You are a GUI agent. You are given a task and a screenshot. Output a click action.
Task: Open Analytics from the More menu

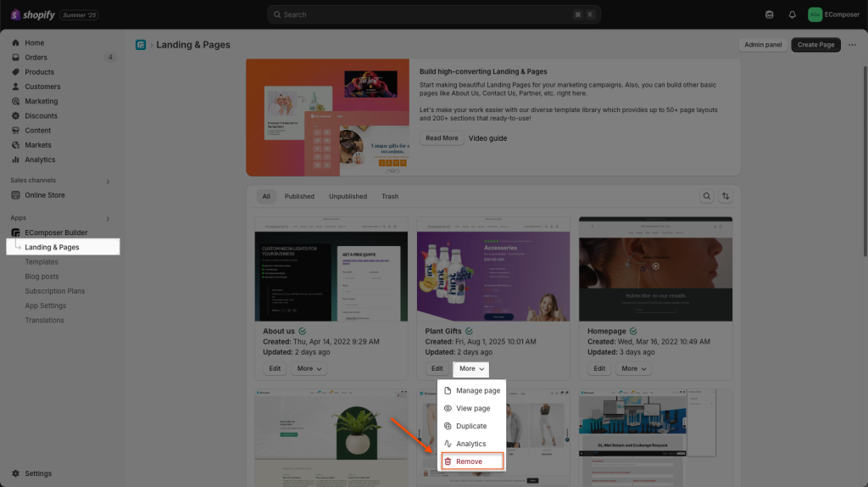(471, 444)
